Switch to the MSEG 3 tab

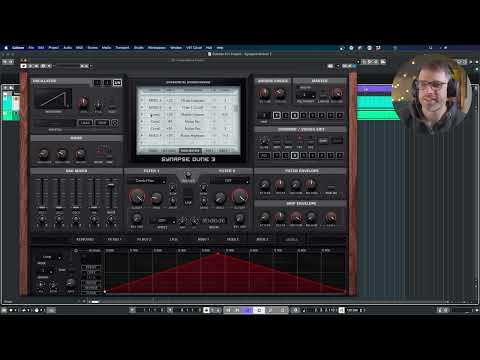(262, 240)
